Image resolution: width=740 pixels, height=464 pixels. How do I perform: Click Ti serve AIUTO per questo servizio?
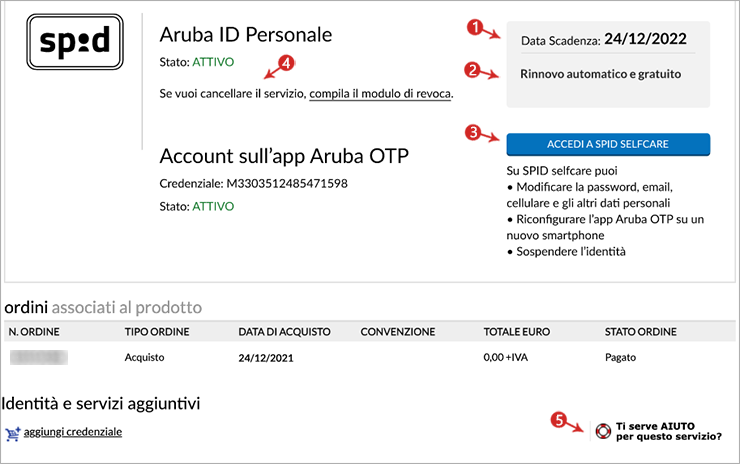(x=668, y=431)
